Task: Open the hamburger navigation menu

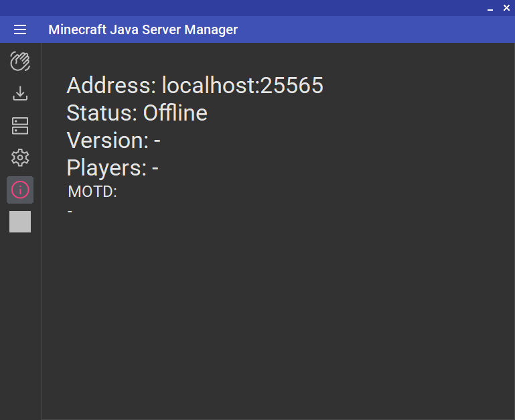Action: tap(20, 29)
